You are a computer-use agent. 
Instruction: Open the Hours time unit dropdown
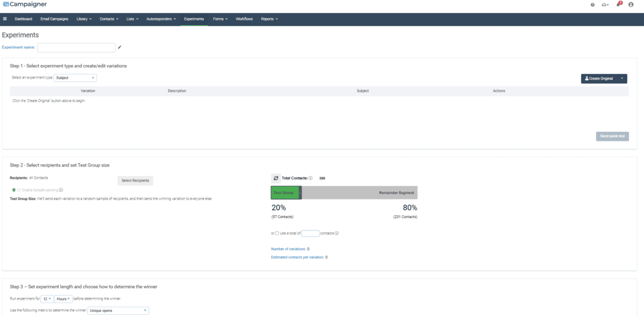coord(63,299)
